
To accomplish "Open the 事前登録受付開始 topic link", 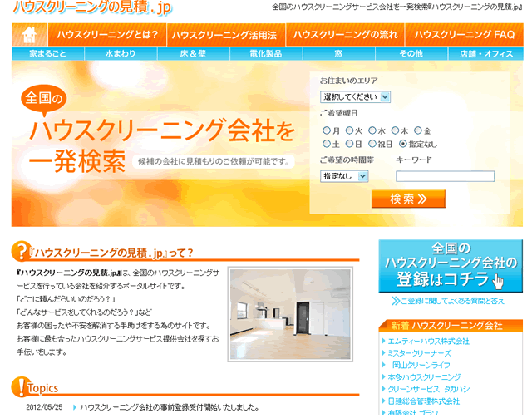I will [170, 407].
